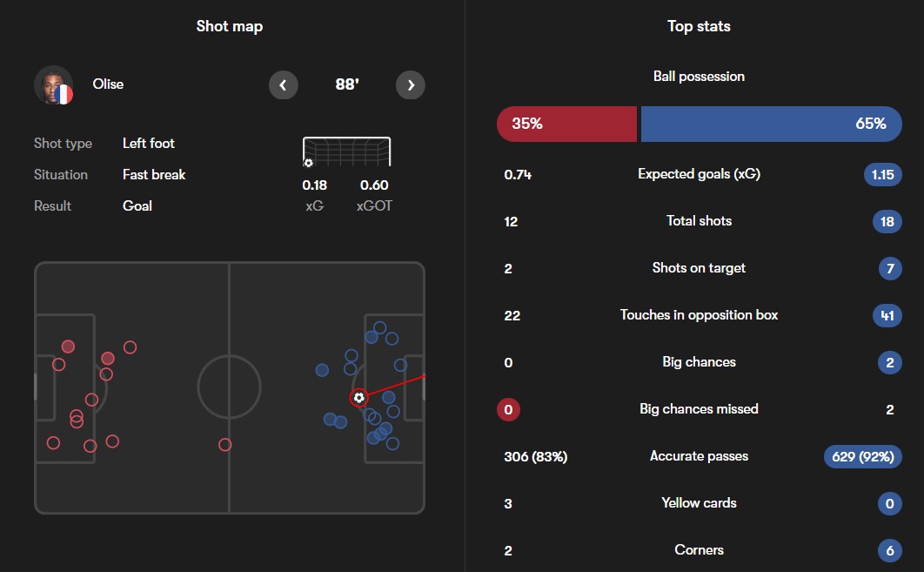The width and height of the screenshot is (924, 572).
Task: Click the Shot map heading
Action: [x=229, y=26]
